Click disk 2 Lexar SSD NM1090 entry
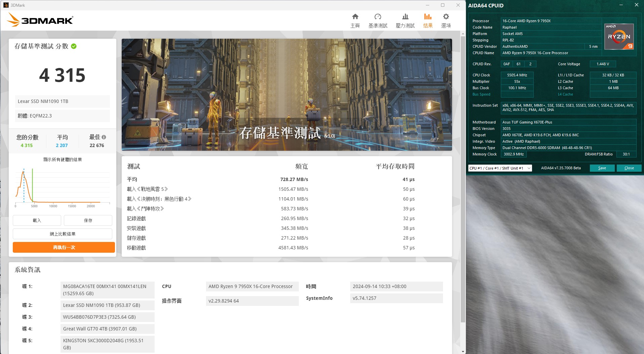This screenshot has height=354, width=644. pyautogui.click(x=107, y=305)
